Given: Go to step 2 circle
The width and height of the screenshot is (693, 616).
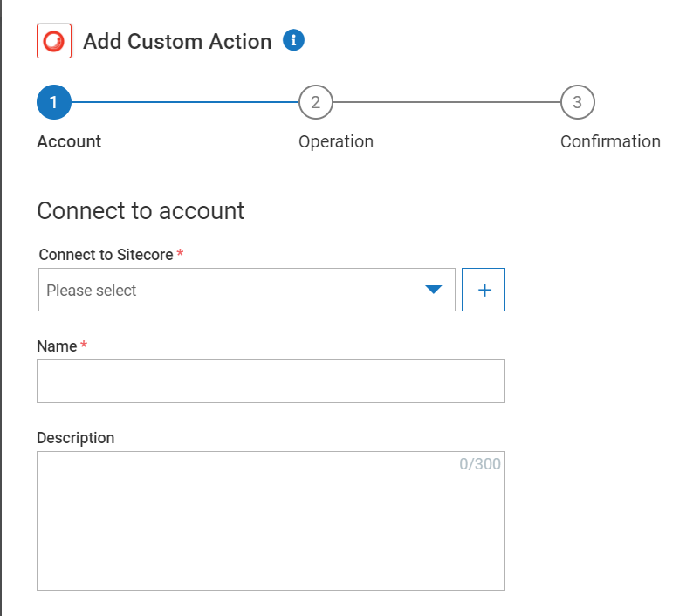Looking at the screenshot, I should click(x=315, y=102).
